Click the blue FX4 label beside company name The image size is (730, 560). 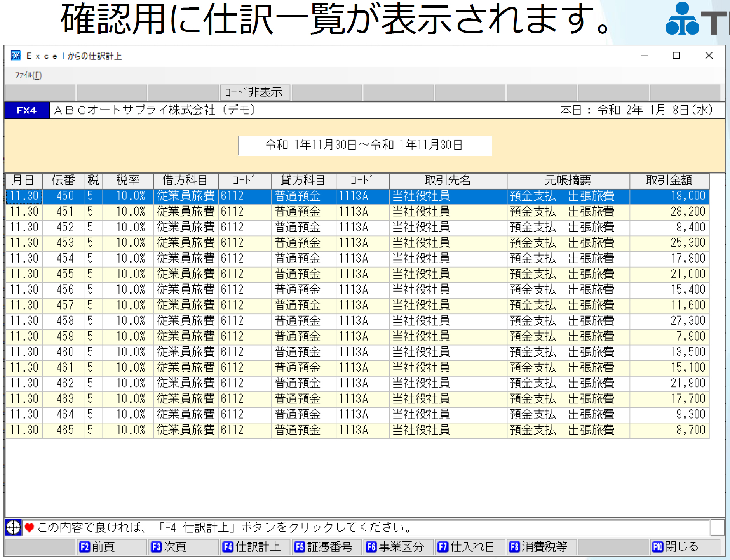point(26,110)
